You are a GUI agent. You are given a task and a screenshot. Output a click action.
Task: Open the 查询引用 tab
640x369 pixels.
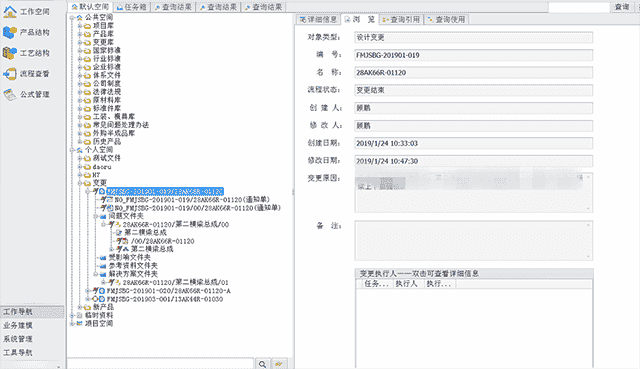coord(401,20)
